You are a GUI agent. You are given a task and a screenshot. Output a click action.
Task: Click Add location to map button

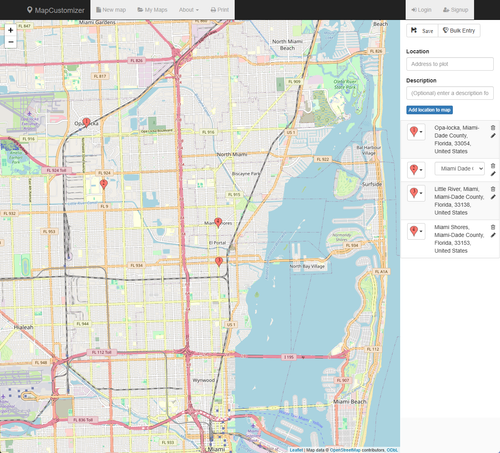tap(429, 110)
